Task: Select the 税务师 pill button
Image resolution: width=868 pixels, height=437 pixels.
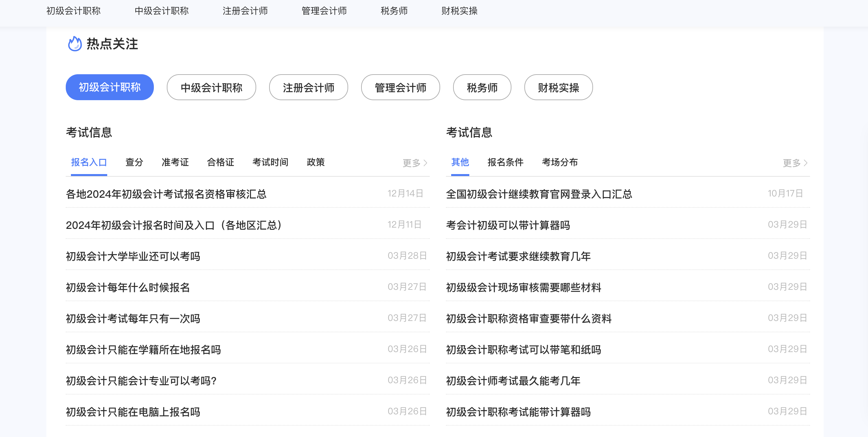Action: pos(482,87)
